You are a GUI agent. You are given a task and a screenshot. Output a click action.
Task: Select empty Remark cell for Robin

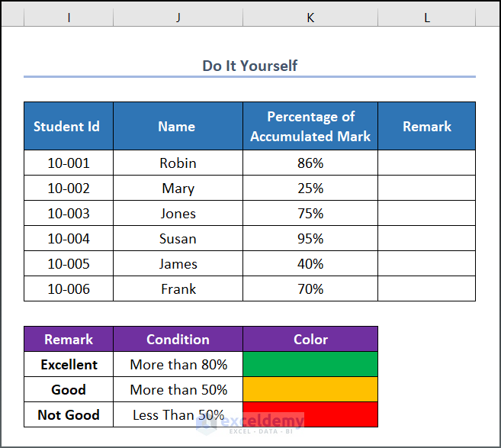[x=426, y=163]
